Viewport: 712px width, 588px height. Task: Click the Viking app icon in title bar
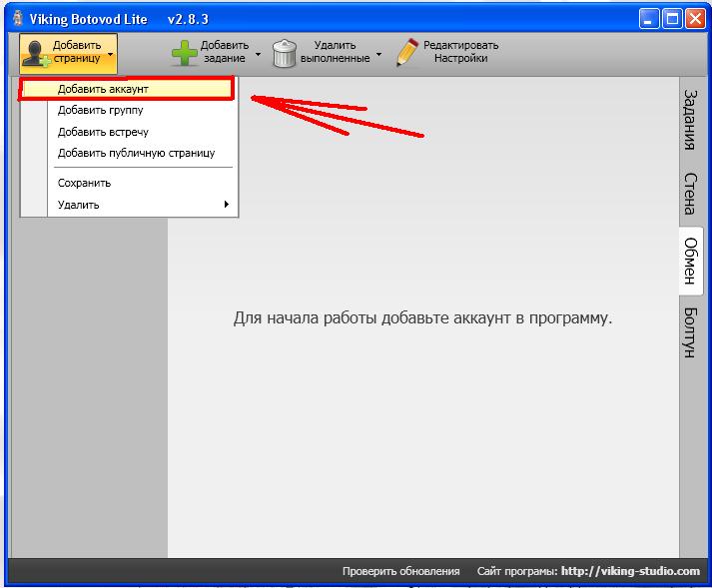coord(18,18)
